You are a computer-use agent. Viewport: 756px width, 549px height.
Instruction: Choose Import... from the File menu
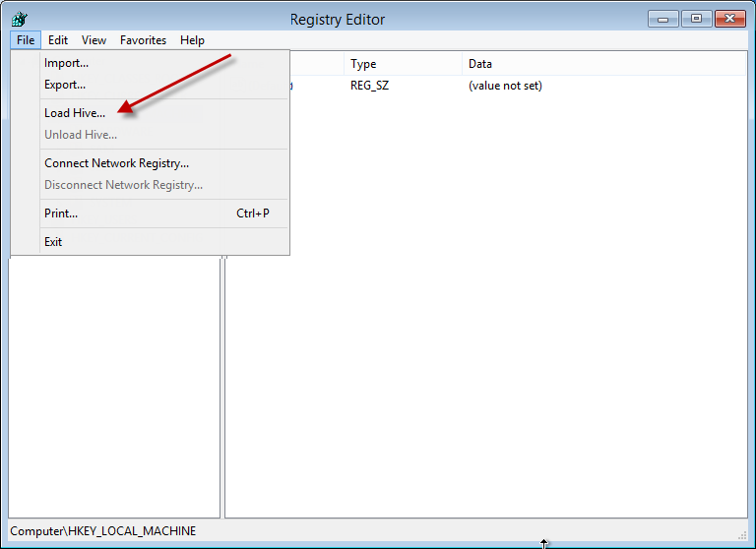pos(66,63)
